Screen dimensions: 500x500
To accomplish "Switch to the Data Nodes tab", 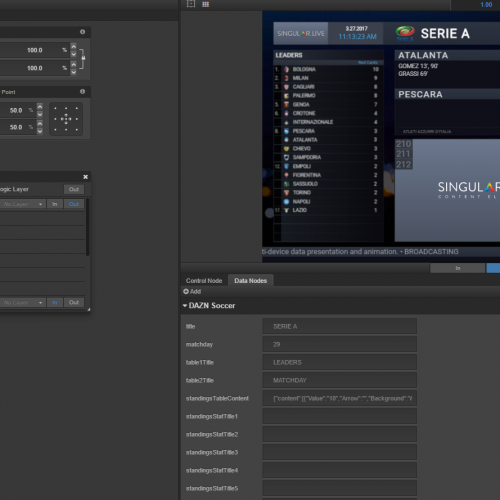I will pyautogui.click(x=250, y=281).
